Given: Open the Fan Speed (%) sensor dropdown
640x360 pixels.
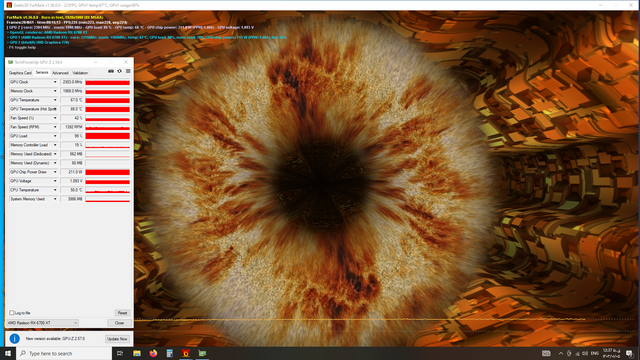Looking at the screenshot, I should [55, 118].
